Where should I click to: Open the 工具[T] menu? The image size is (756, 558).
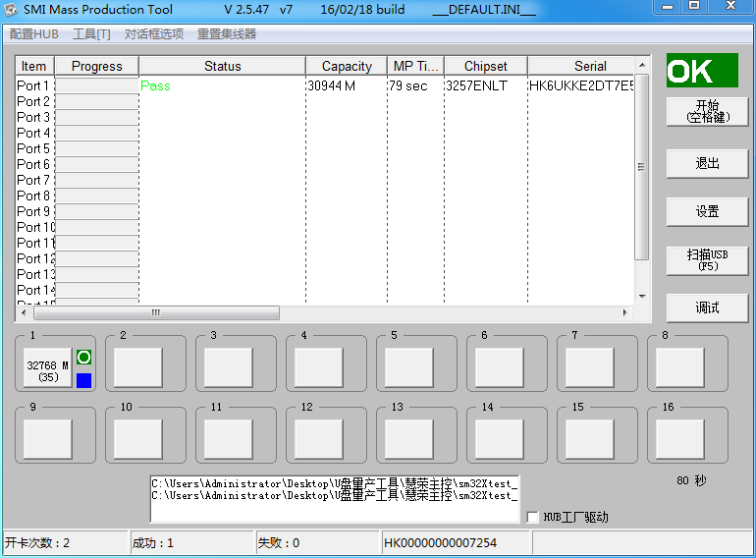click(91, 33)
